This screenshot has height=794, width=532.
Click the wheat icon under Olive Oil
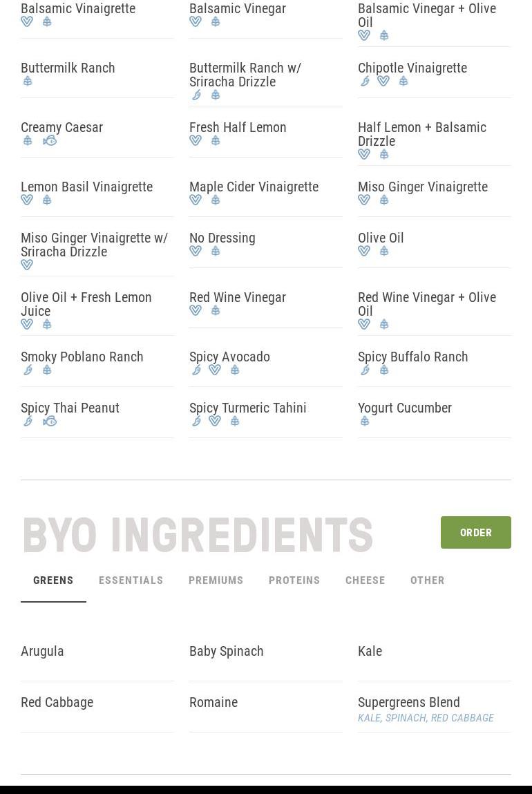384,251
